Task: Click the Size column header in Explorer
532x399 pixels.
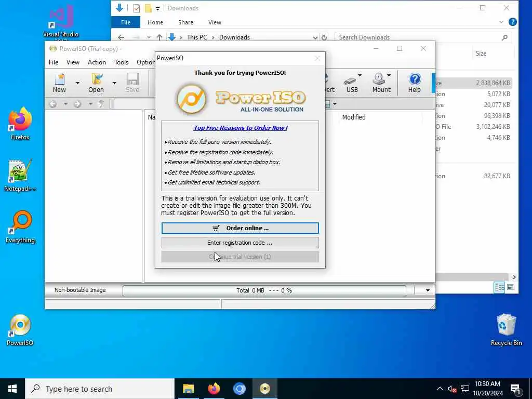Action: click(481, 54)
